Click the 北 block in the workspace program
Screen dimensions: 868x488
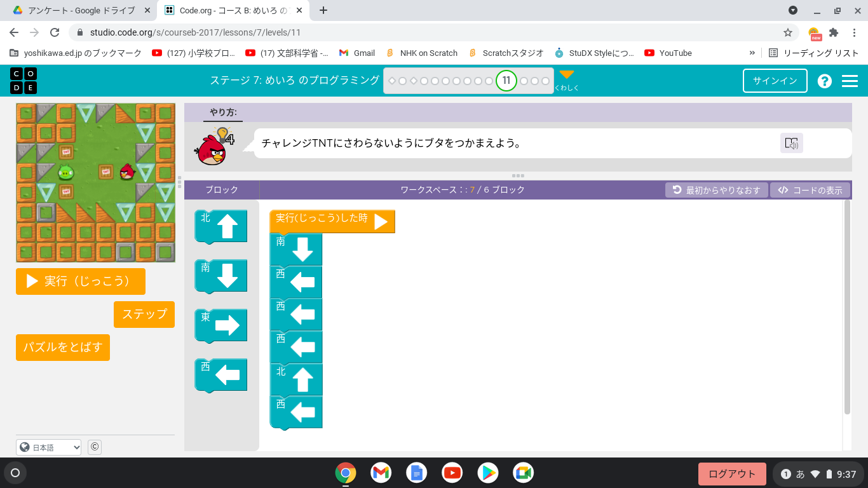pyautogui.click(x=296, y=379)
